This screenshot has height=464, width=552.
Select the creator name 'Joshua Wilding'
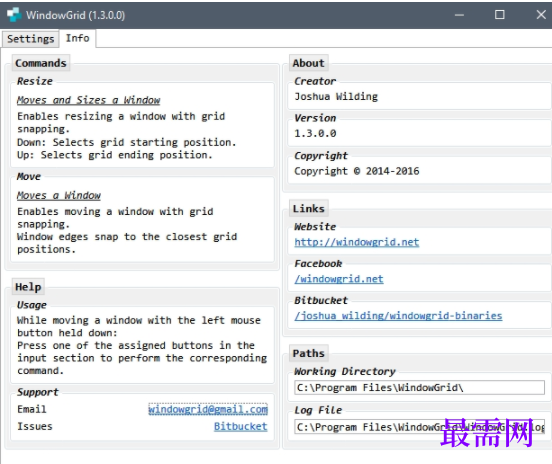coord(336,96)
